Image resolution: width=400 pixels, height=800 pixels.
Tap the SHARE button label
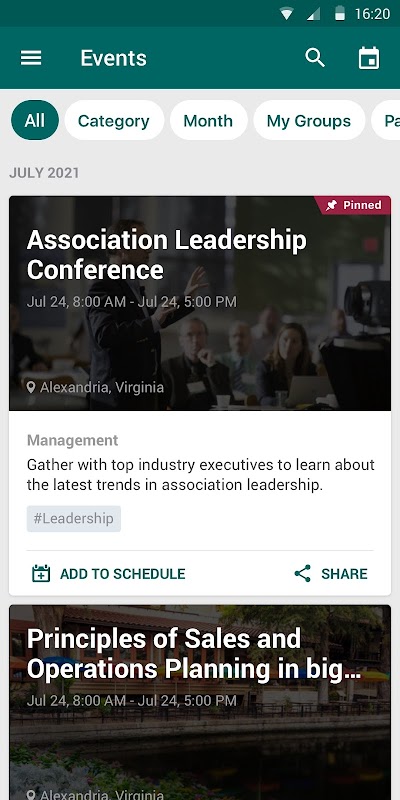tap(344, 574)
